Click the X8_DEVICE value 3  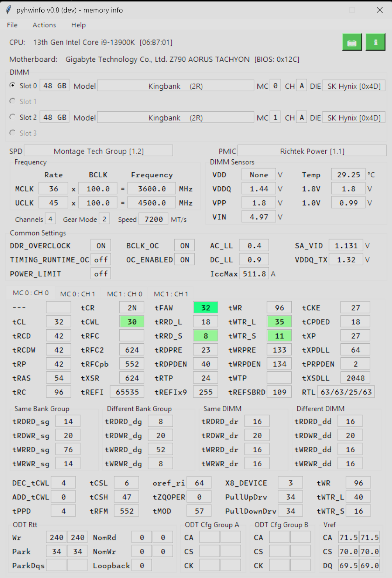pyautogui.click(x=291, y=483)
